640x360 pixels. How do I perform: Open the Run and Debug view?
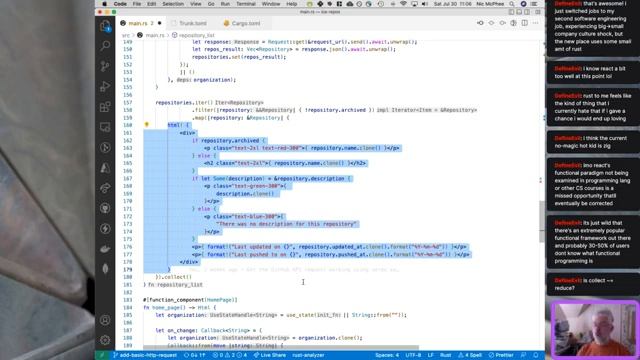[105, 87]
